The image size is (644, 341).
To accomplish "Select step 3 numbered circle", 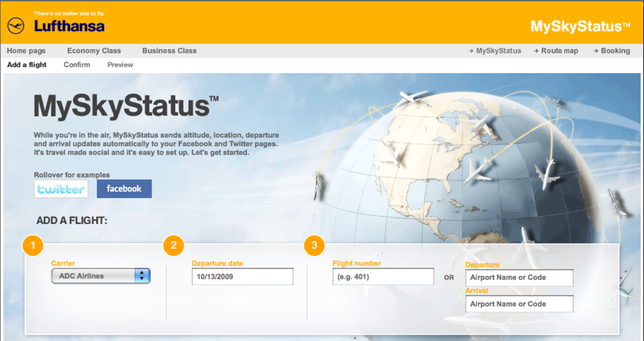I will 314,246.
